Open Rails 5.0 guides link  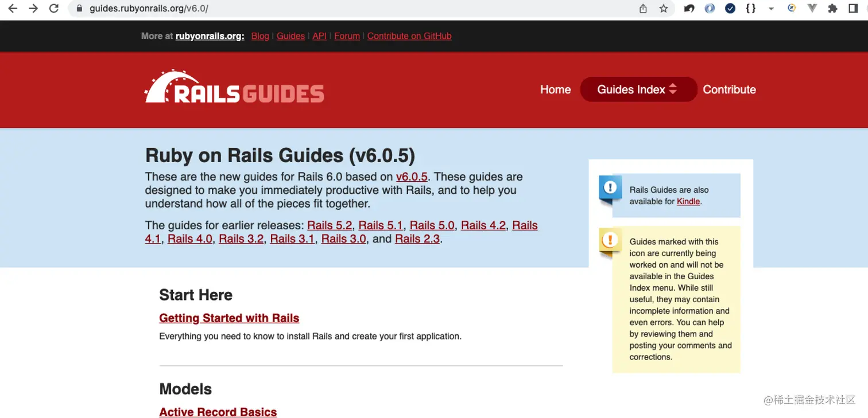pos(432,225)
